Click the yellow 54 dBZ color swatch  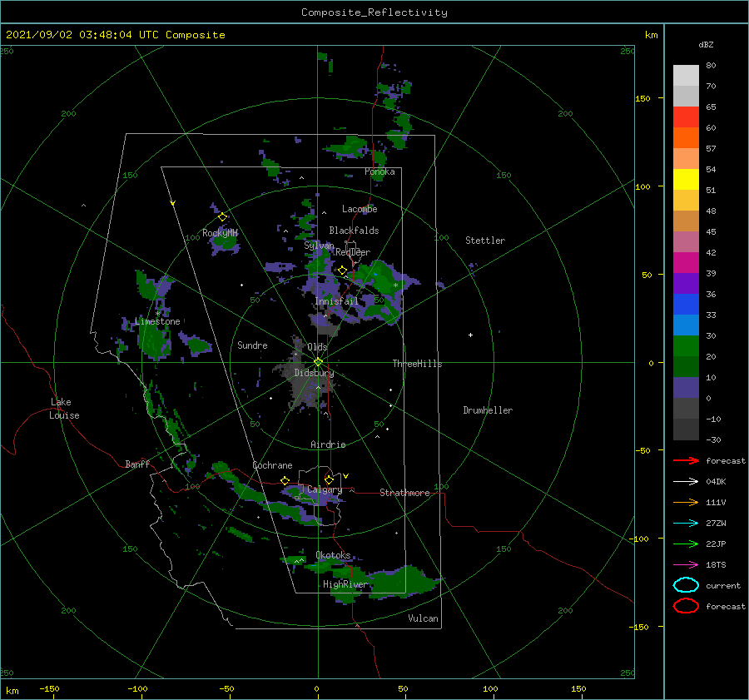pos(686,179)
